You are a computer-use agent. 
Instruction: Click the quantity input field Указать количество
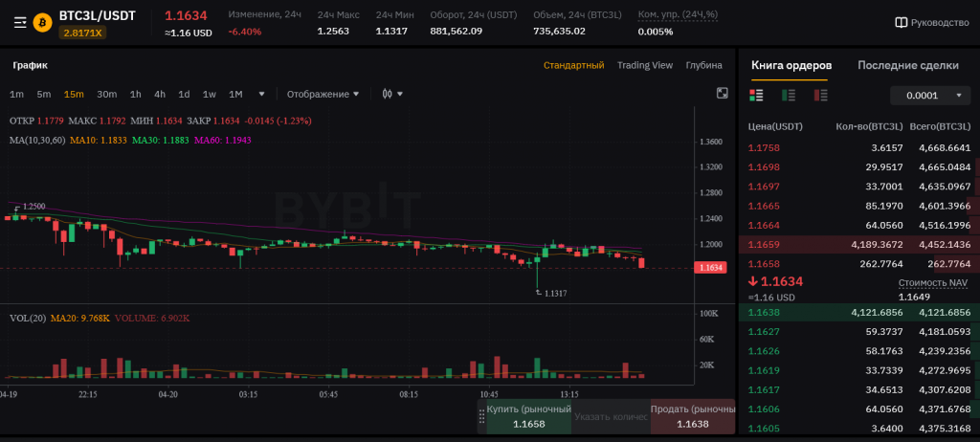point(611,416)
